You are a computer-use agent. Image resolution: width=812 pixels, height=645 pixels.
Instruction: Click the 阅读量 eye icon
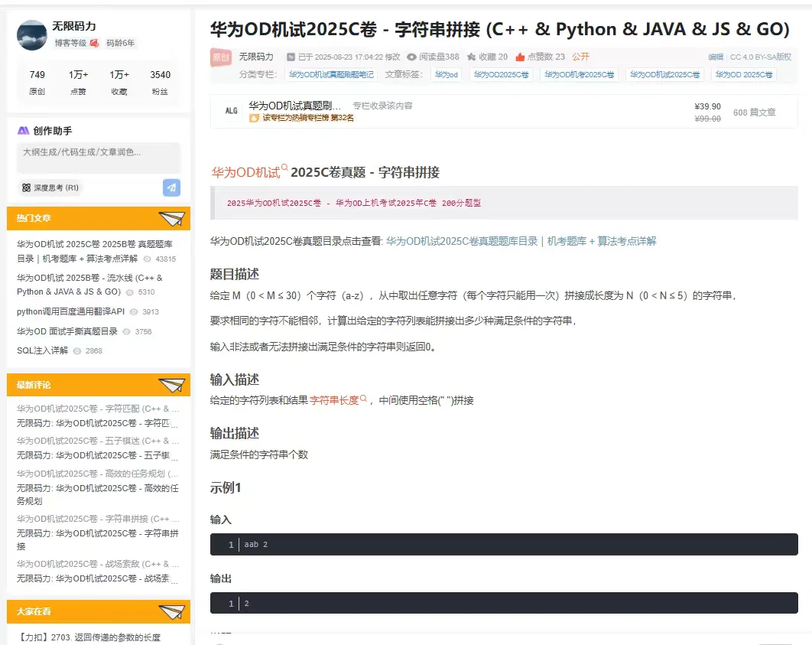[411, 57]
